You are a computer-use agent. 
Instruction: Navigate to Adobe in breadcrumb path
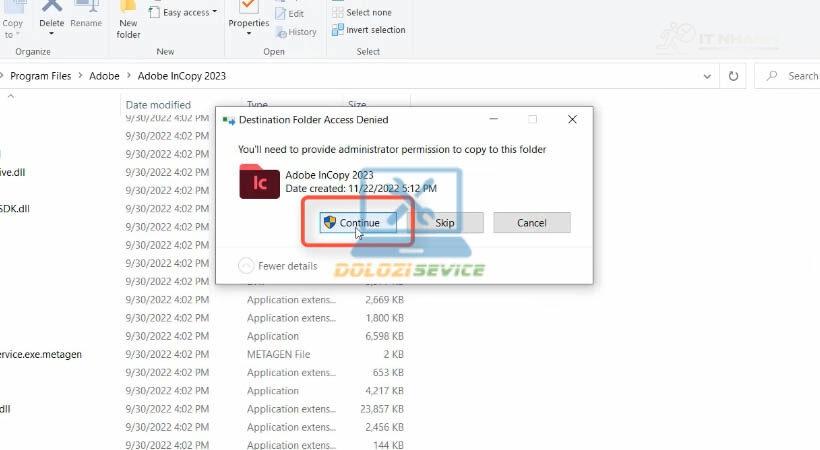click(104, 76)
